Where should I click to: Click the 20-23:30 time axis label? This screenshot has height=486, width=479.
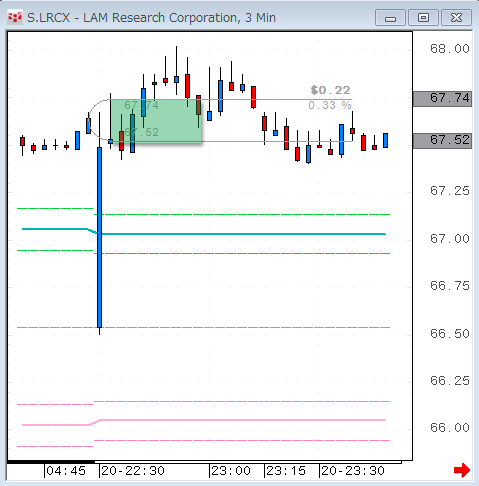tap(353, 471)
